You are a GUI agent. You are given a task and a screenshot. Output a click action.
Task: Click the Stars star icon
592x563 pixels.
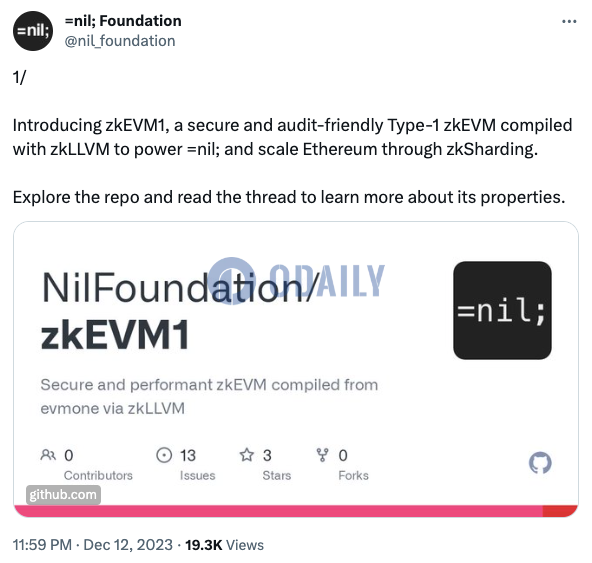coord(247,455)
